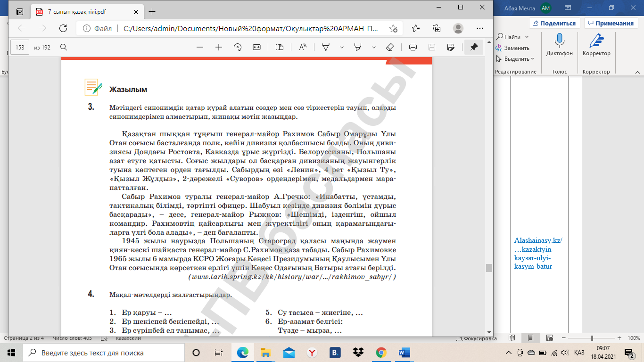This screenshot has width=644, height=362.
Task: Click the Word status word count 405
Action: (72, 338)
